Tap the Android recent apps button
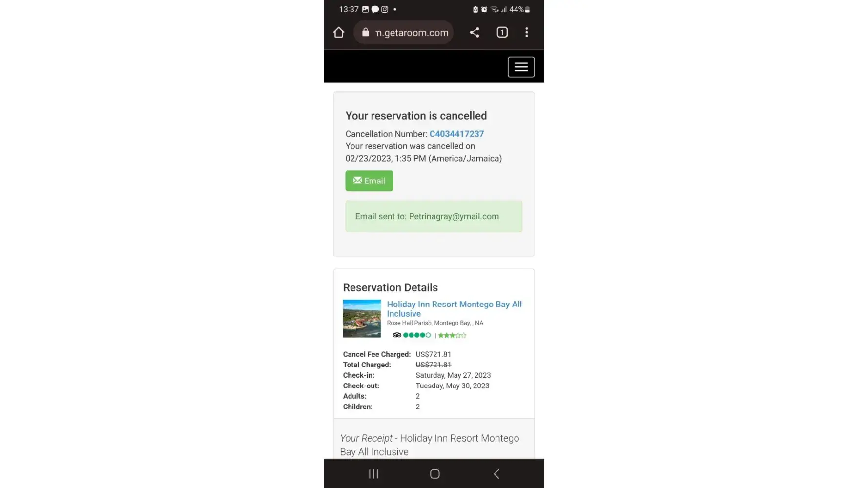 point(373,474)
